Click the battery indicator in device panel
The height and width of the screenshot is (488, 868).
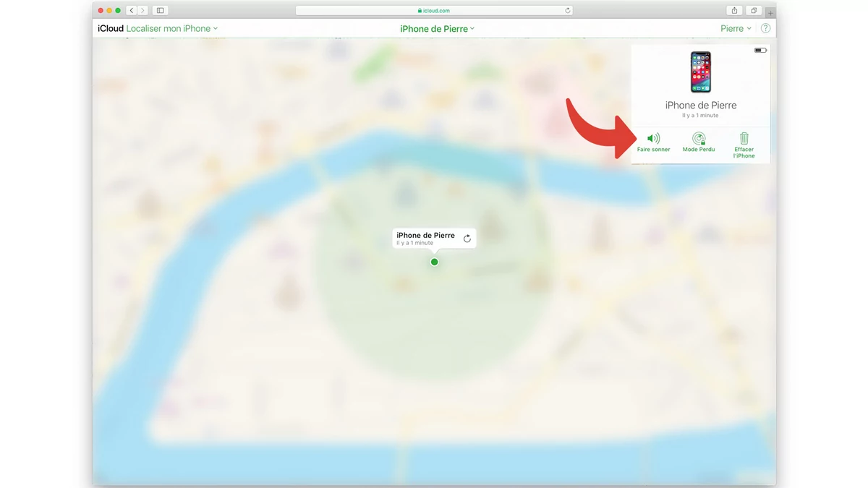(759, 51)
